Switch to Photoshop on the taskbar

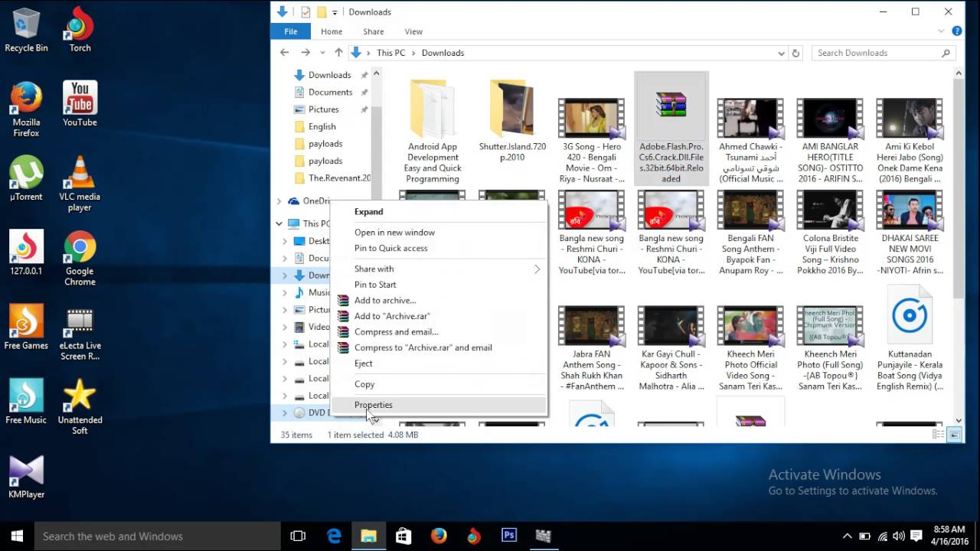[508, 536]
